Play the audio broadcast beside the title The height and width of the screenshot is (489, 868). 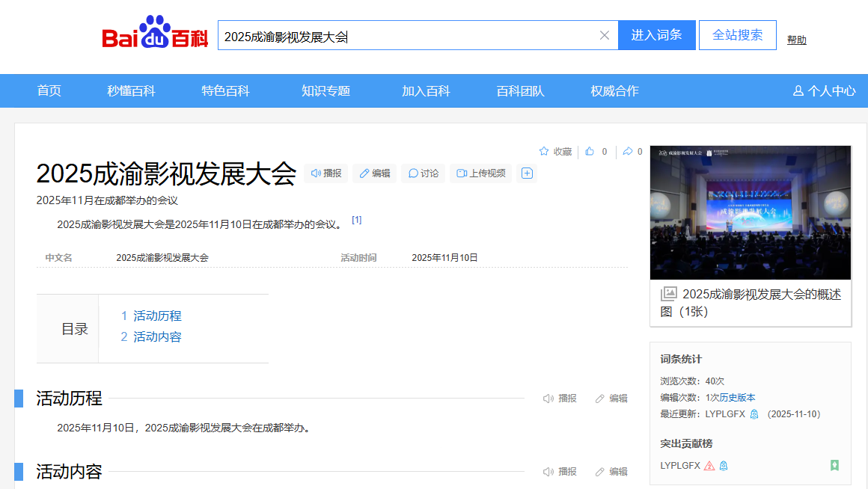(326, 173)
